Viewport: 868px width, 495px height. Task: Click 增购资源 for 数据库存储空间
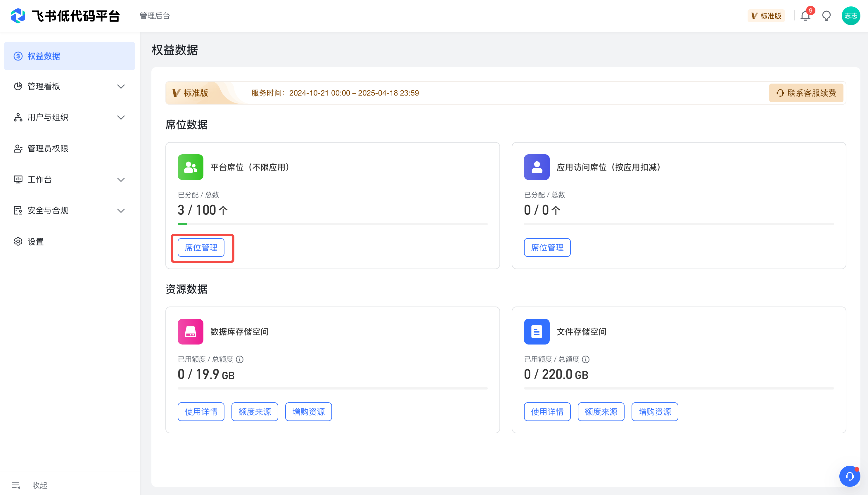pos(308,412)
